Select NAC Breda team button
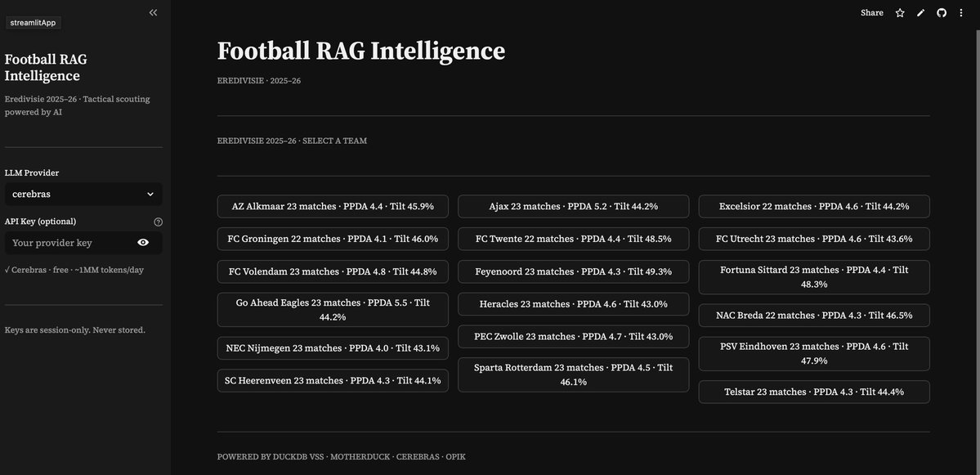The height and width of the screenshot is (475, 980). coord(814,315)
